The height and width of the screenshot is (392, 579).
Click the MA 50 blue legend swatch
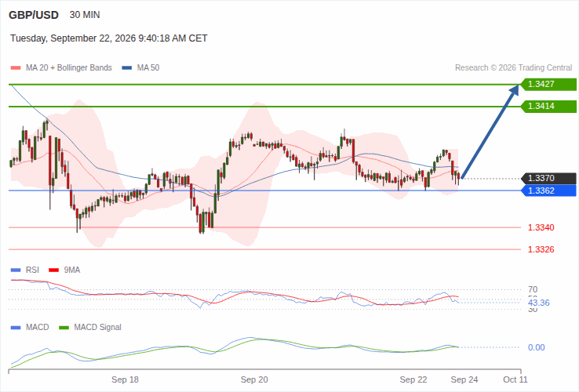[x=127, y=68]
